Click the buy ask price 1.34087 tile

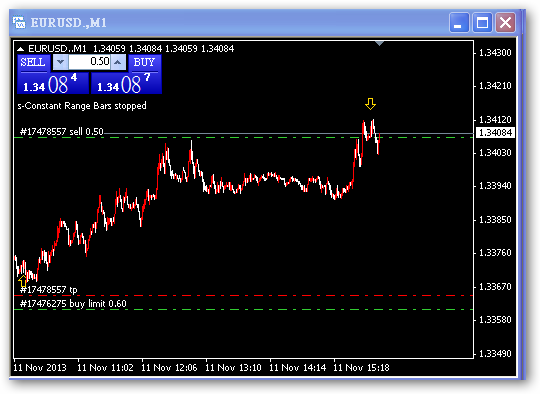point(126,84)
